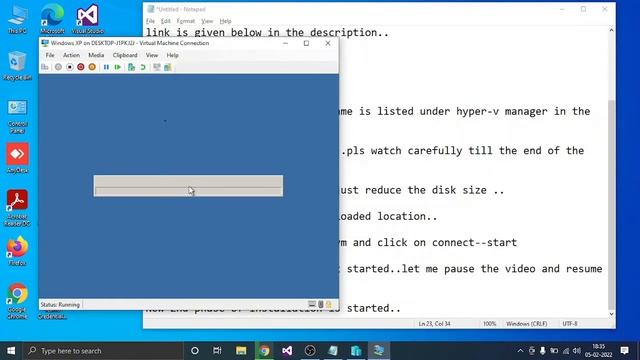Click the network icon in system tray
The height and width of the screenshot is (360, 640).
coord(566,351)
